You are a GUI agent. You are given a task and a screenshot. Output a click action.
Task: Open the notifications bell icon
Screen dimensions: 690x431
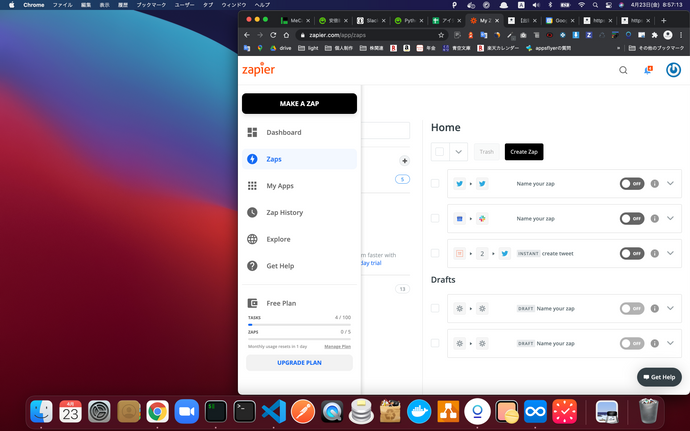click(648, 70)
